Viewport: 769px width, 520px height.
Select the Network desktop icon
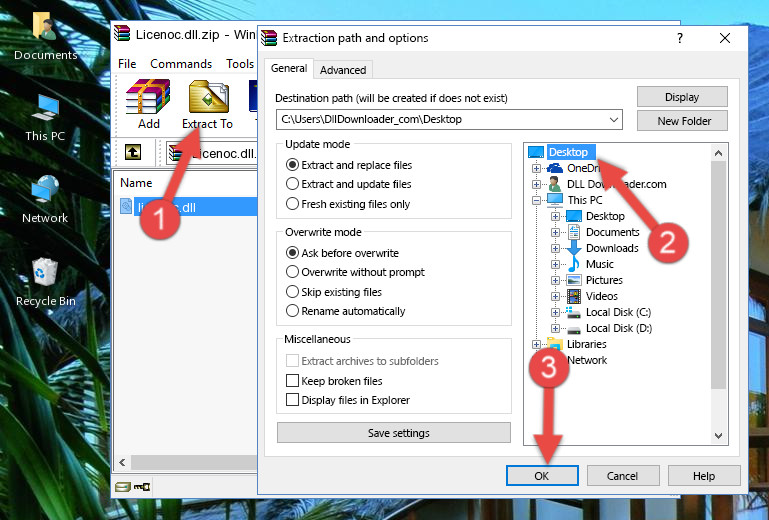(x=45, y=189)
